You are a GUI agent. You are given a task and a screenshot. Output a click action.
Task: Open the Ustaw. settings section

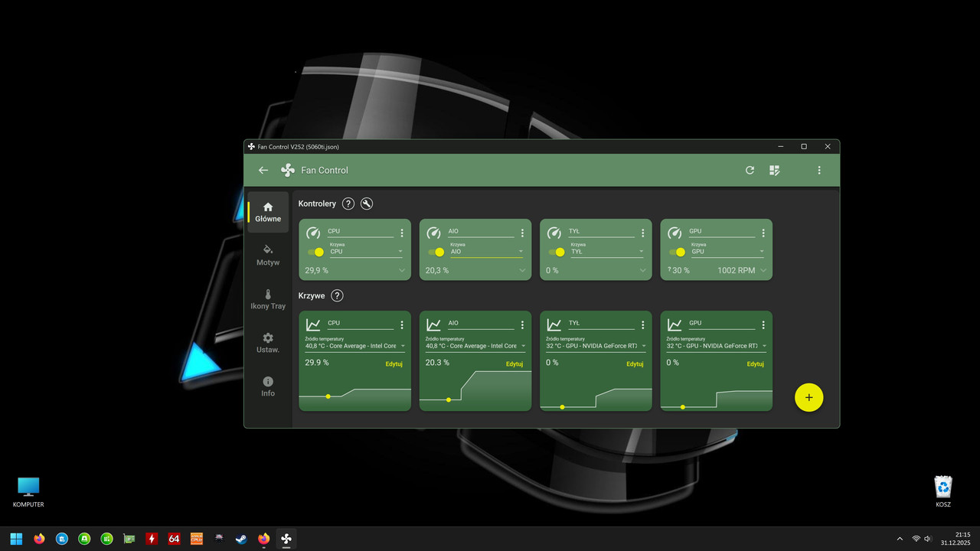click(x=267, y=342)
